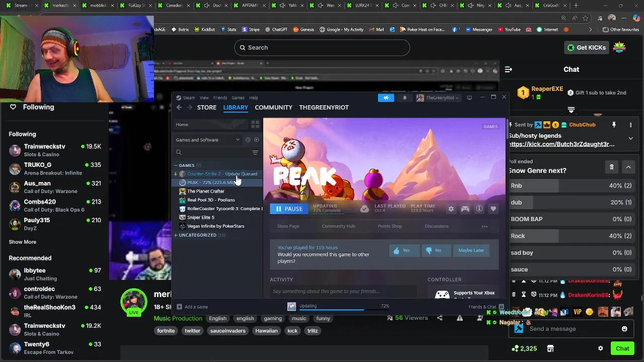Collapse the poll with the chevron up
The width and height of the screenshot is (644, 362).
tap(628, 167)
